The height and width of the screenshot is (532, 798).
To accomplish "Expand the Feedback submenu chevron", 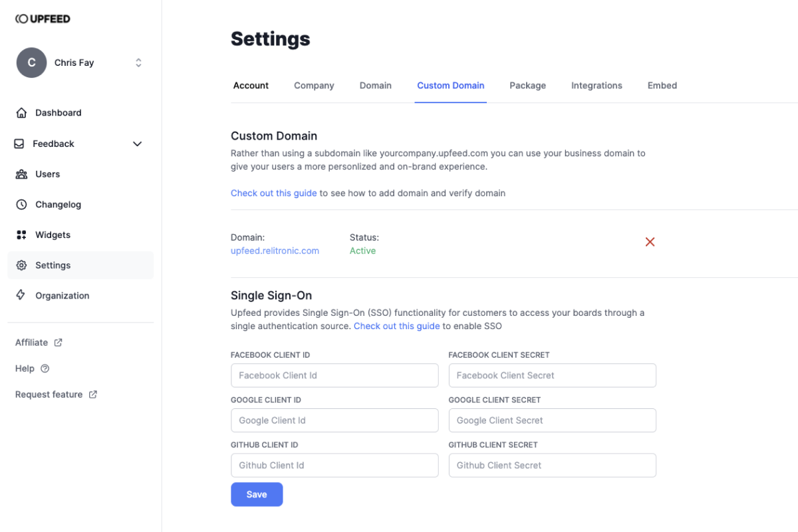I will click(138, 144).
